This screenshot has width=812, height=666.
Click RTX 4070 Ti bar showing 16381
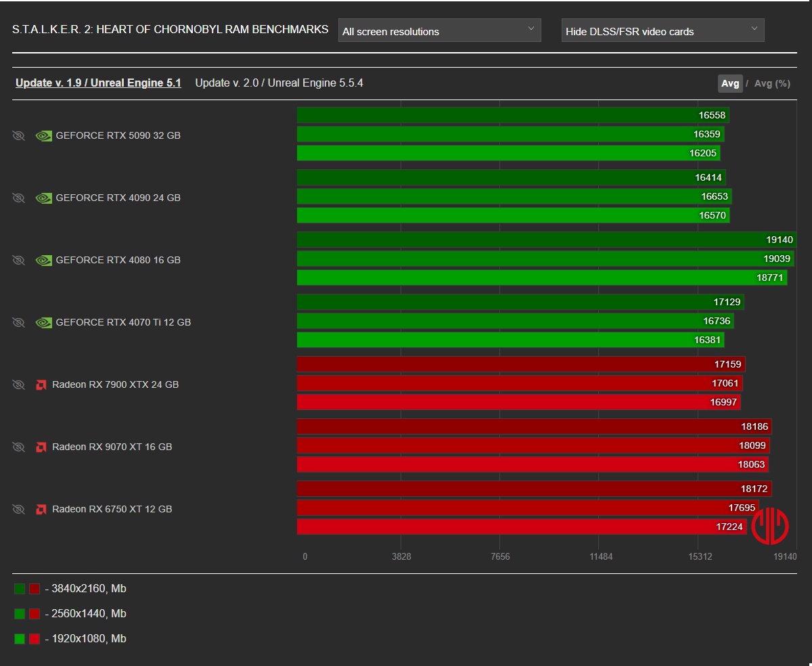pos(511,340)
